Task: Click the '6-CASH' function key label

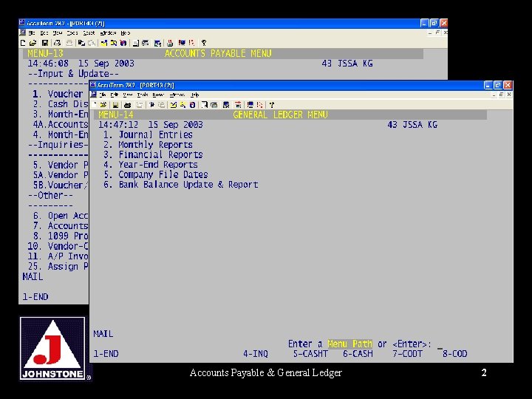Action: [x=358, y=354]
